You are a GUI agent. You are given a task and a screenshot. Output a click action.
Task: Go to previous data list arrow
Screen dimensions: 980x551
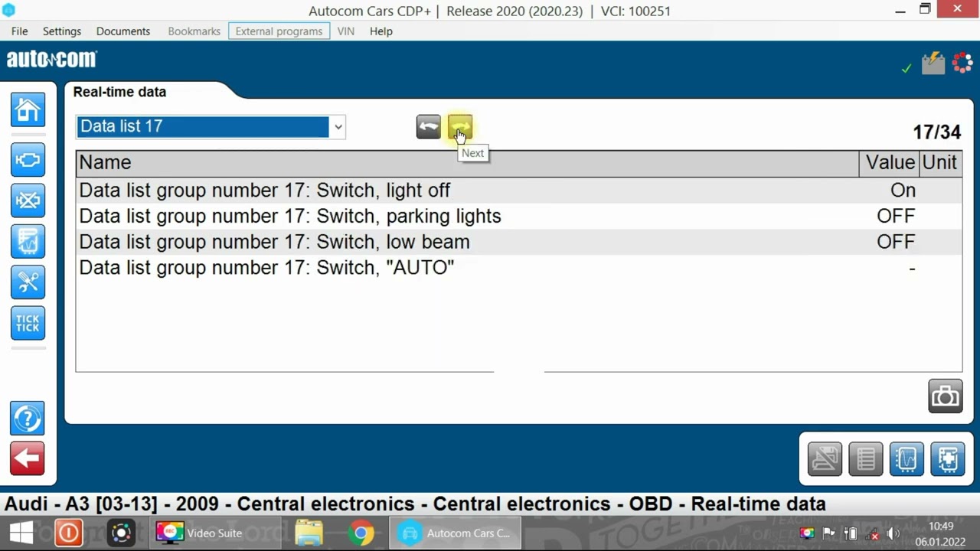pos(429,127)
